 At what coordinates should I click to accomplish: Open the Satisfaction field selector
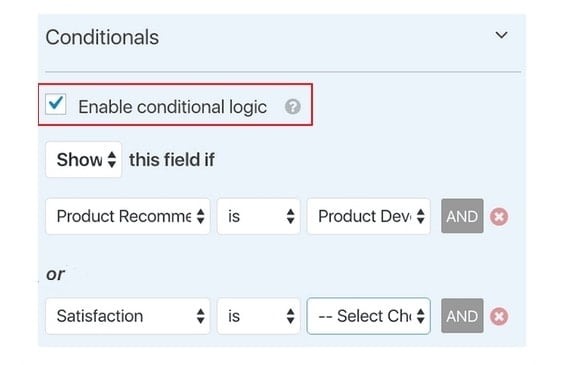(128, 316)
